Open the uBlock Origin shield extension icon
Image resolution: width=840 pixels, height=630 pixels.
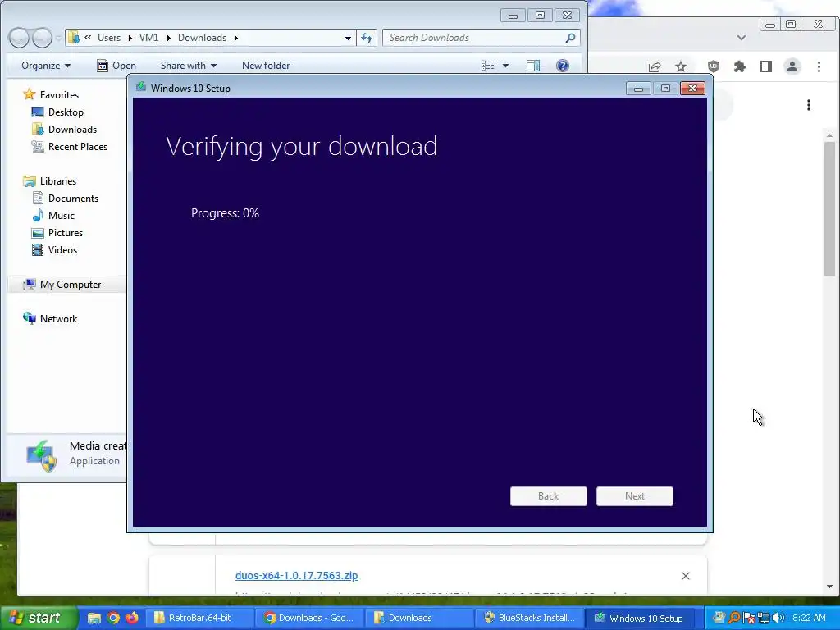[713, 66]
